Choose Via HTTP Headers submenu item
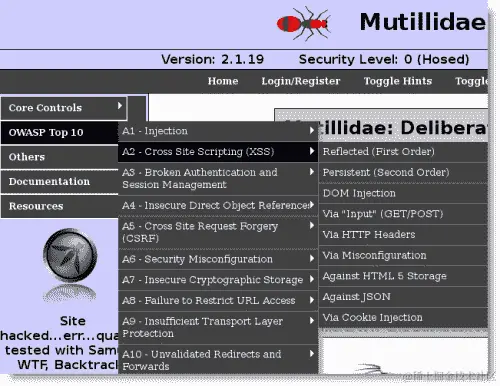The image size is (500, 386). 403,235
